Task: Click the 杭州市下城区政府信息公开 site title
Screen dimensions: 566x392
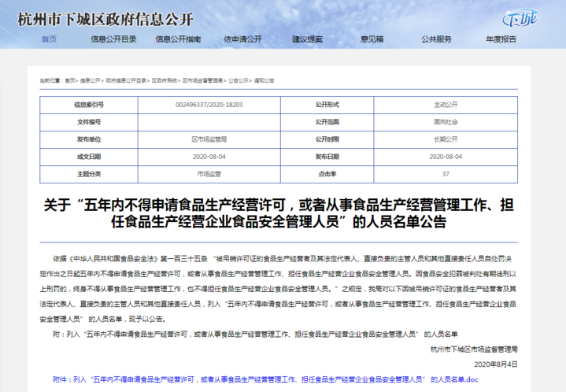Action: (105, 18)
